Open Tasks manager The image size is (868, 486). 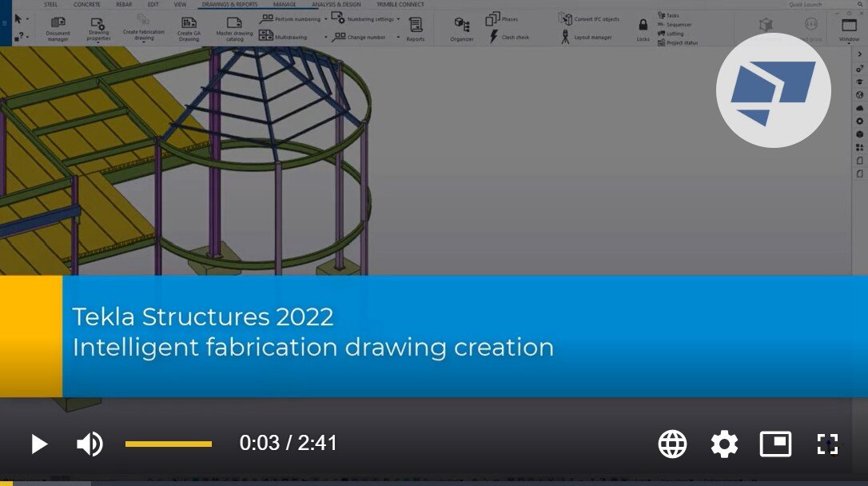[x=668, y=15]
